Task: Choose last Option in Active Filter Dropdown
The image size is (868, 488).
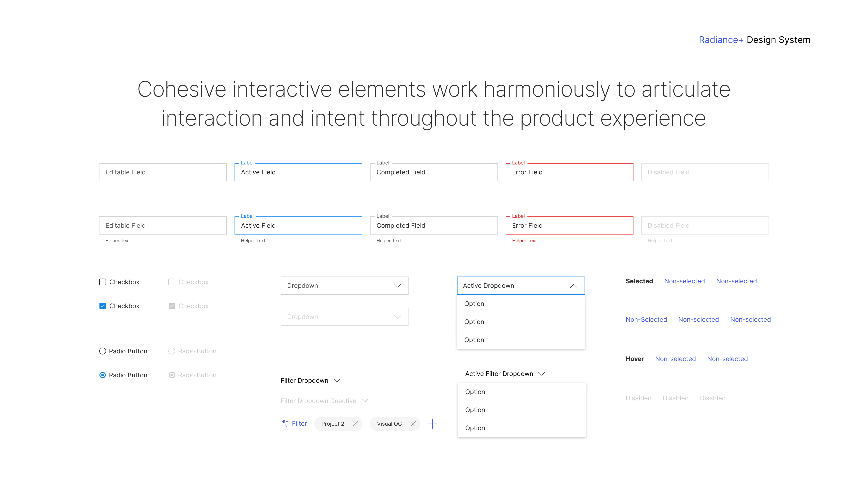Action: 475,428
